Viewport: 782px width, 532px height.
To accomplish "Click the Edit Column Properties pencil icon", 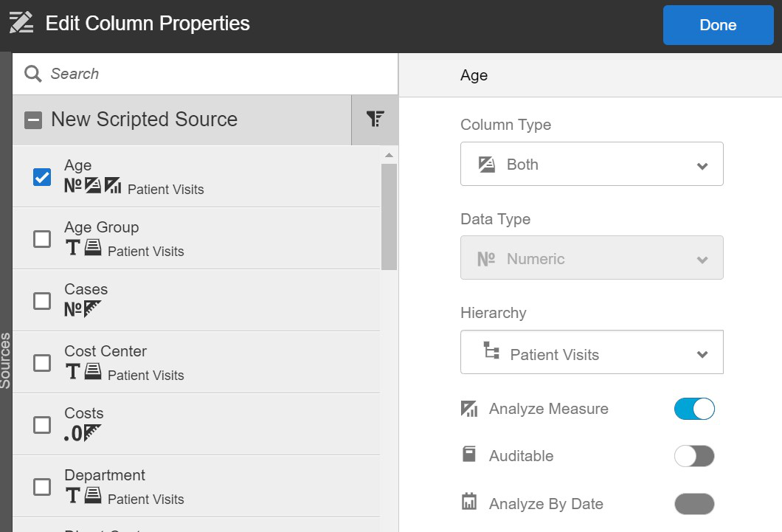I will coord(21,23).
